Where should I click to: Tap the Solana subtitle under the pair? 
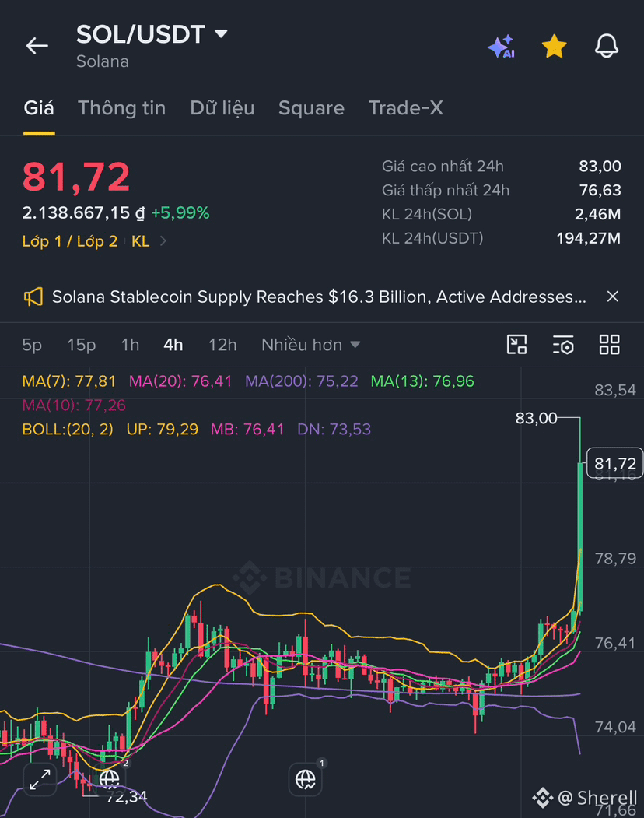click(102, 61)
